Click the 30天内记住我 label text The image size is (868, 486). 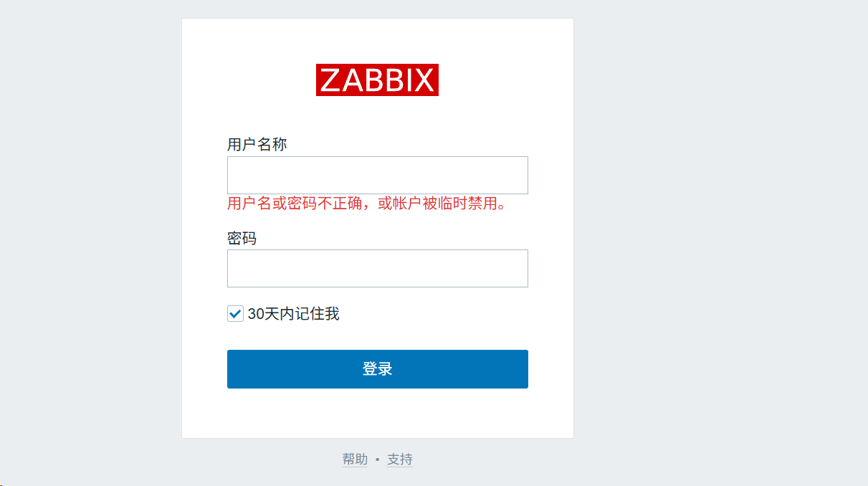click(x=293, y=314)
